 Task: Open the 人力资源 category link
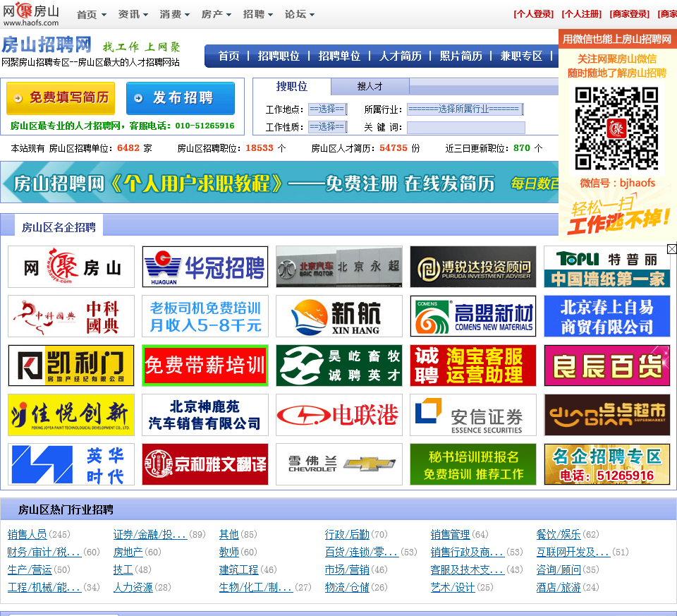click(x=133, y=588)
